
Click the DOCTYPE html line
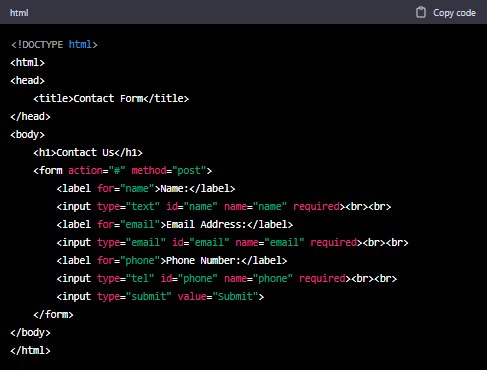[54, 44]
